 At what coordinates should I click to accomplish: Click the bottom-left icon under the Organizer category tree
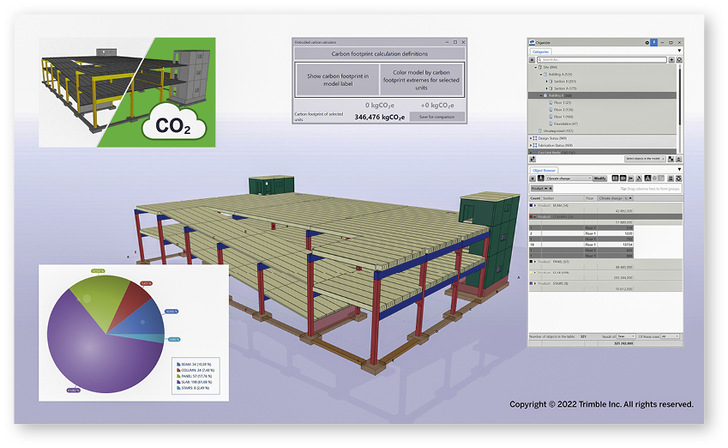(x=533, y=159)
